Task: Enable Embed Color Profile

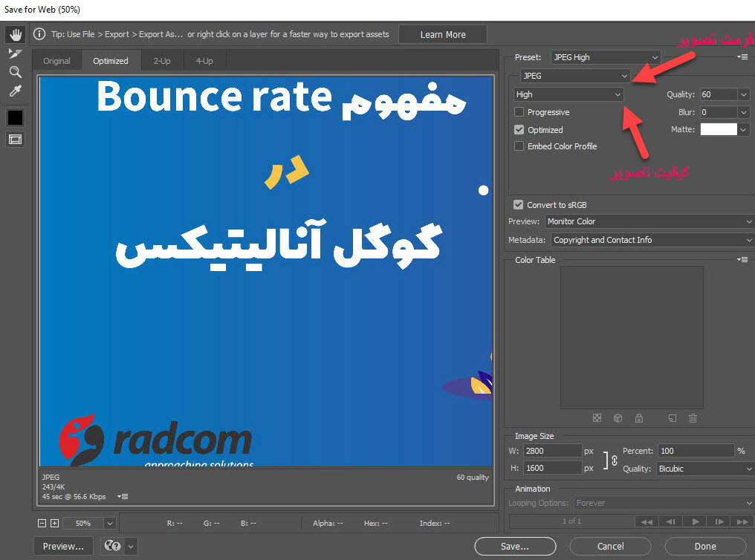Action: click(518, 146)
